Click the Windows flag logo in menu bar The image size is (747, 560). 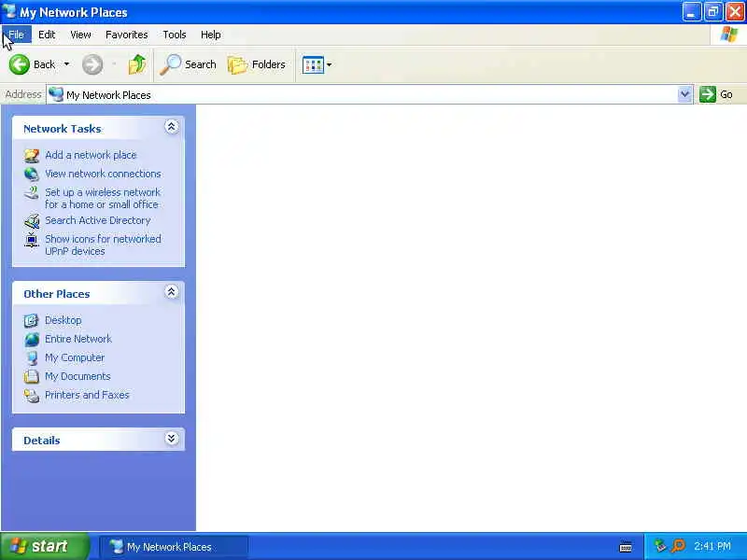729,35
